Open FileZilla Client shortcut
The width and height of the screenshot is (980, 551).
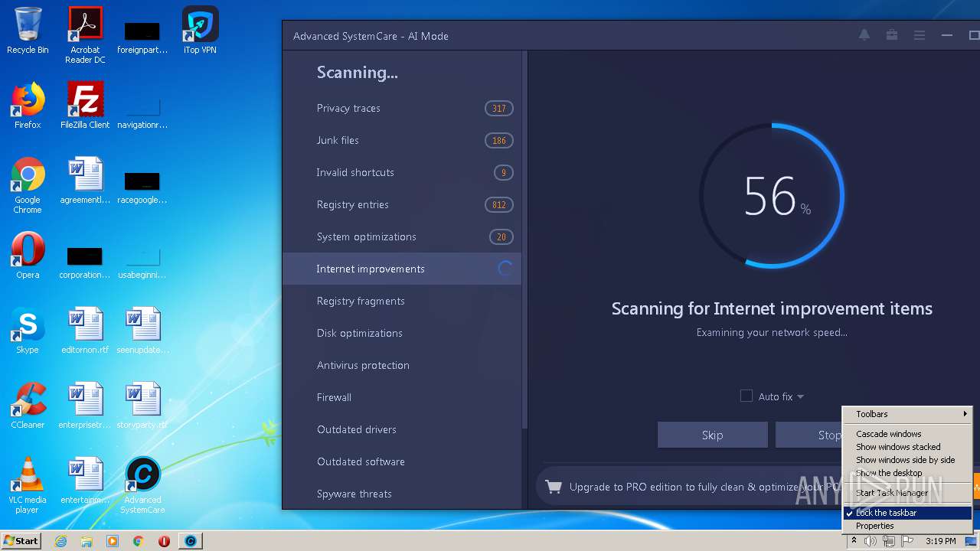85,106
